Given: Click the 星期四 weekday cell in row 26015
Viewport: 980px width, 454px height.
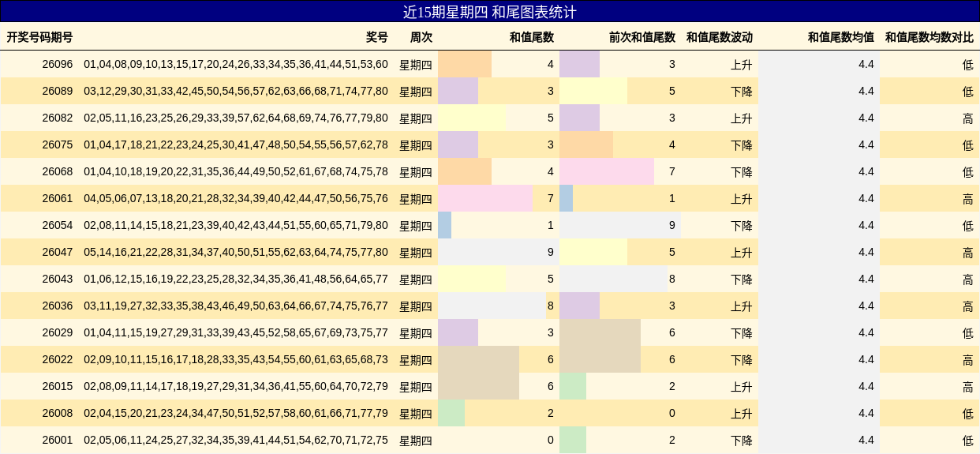Looking at the screenshot, I should pos(416,386).
